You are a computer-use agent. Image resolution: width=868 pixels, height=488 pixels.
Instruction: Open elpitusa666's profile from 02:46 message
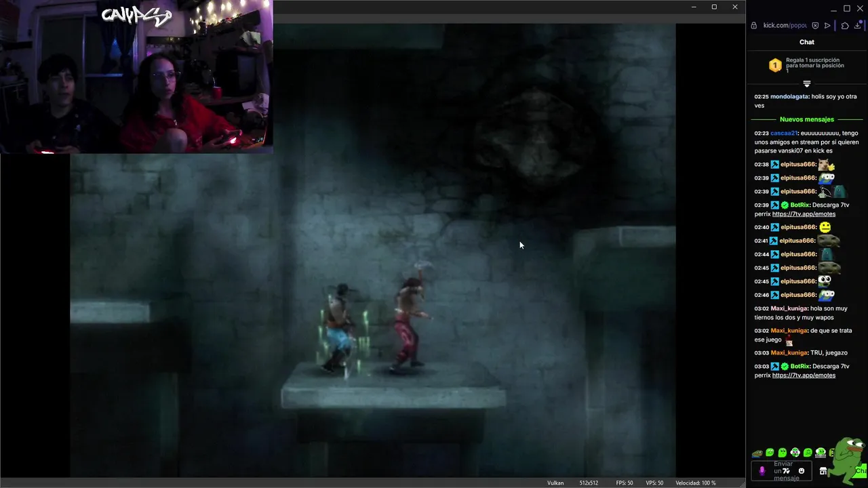[798, 295]
